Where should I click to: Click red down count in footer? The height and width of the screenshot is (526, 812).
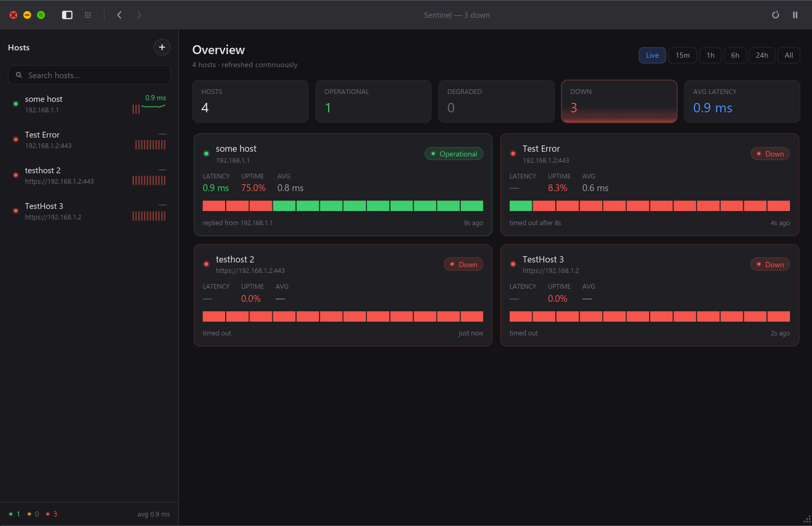tap(51, 514)
